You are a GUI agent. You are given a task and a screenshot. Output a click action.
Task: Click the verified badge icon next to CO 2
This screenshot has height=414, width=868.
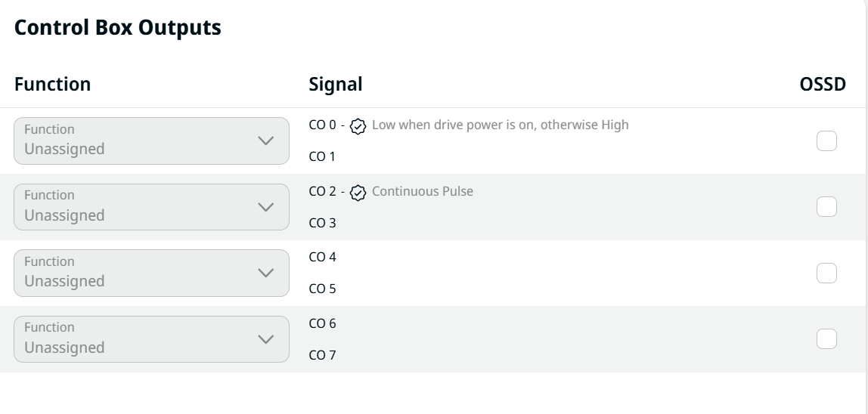[358, 193]
